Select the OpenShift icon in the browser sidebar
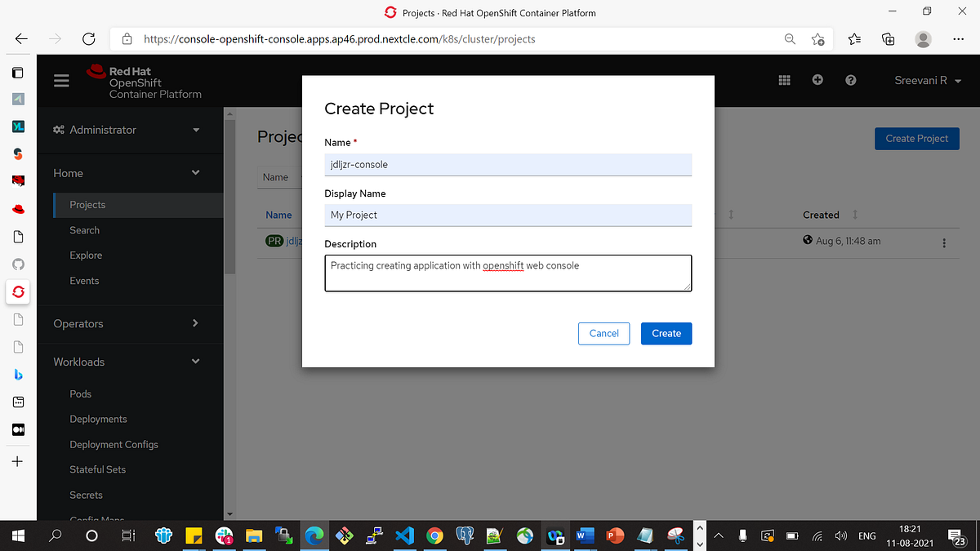The height and width of the screenshot is (551, 980). click(x=17, y=291)
